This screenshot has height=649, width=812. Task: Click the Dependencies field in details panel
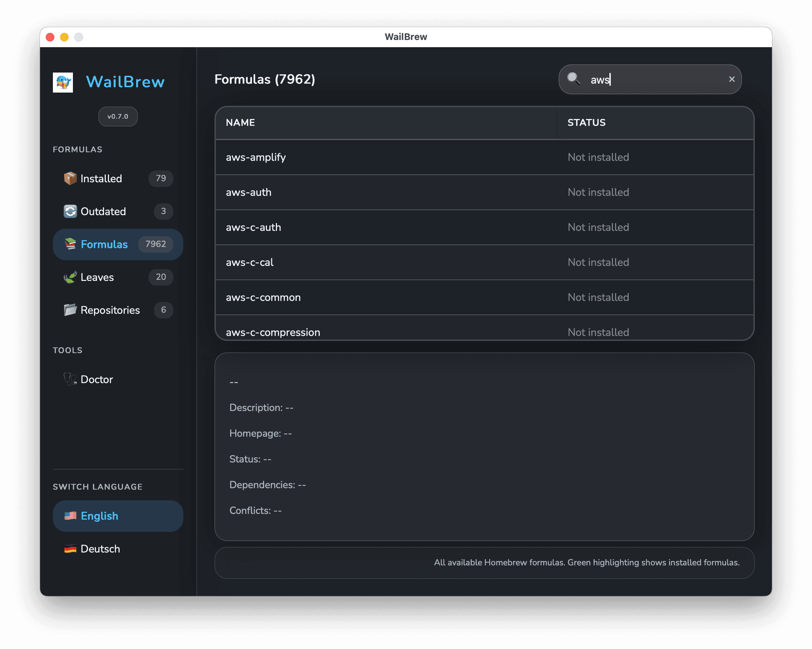point(268,485)
